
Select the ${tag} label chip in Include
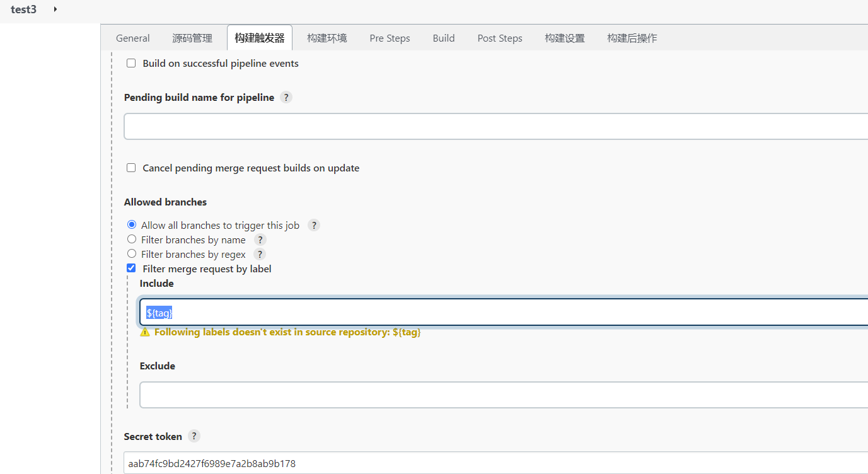(x=159, y=312)
